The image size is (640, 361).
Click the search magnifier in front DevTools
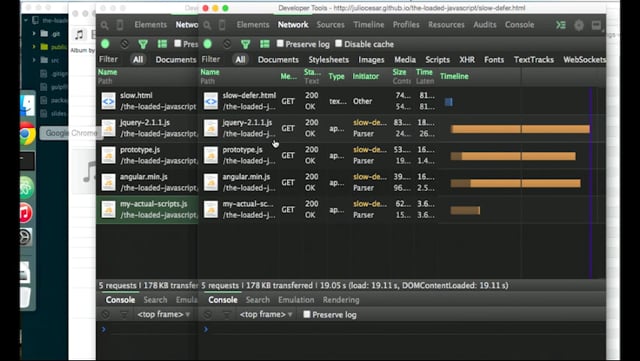click(x=207, y=25)
